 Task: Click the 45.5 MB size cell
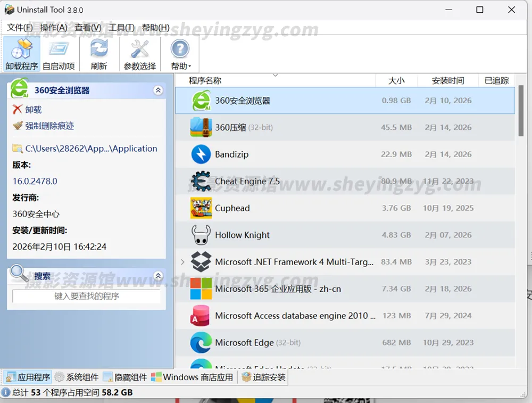pyautogui.click(x=396, y=127)
